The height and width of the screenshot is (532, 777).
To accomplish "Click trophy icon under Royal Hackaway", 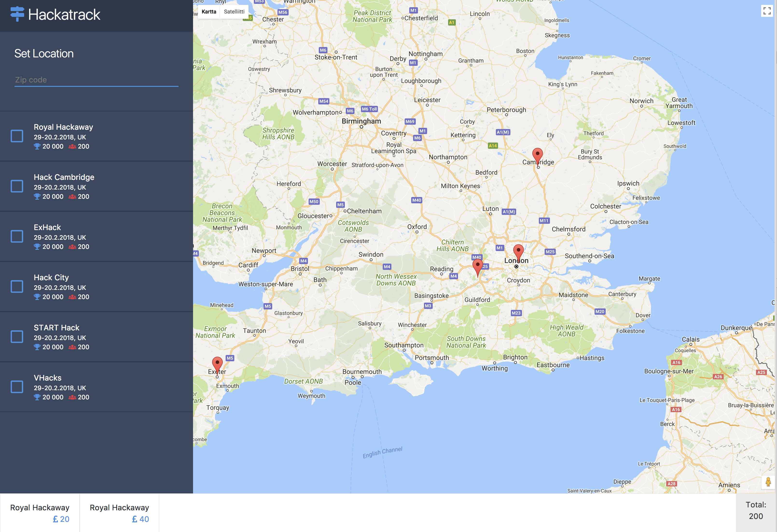I will point(37,146).
